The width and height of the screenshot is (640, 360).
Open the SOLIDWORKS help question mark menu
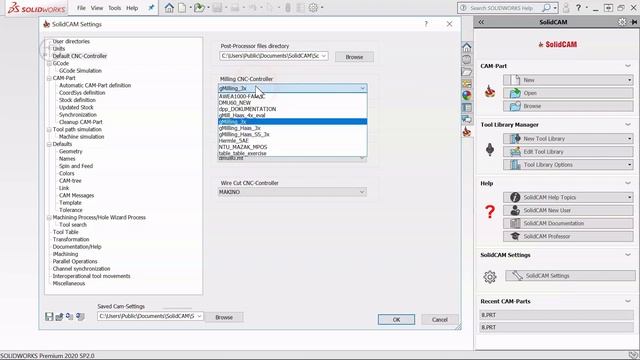pos(578,8)
